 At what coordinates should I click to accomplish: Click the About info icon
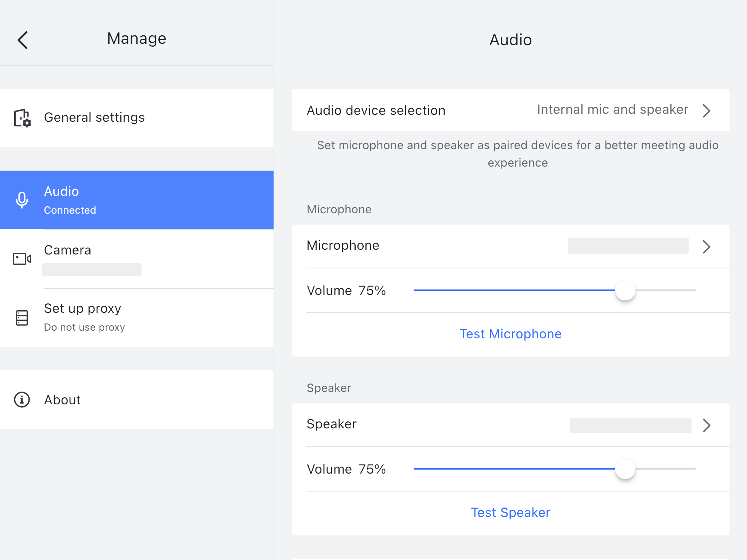[x=22, y=400]
